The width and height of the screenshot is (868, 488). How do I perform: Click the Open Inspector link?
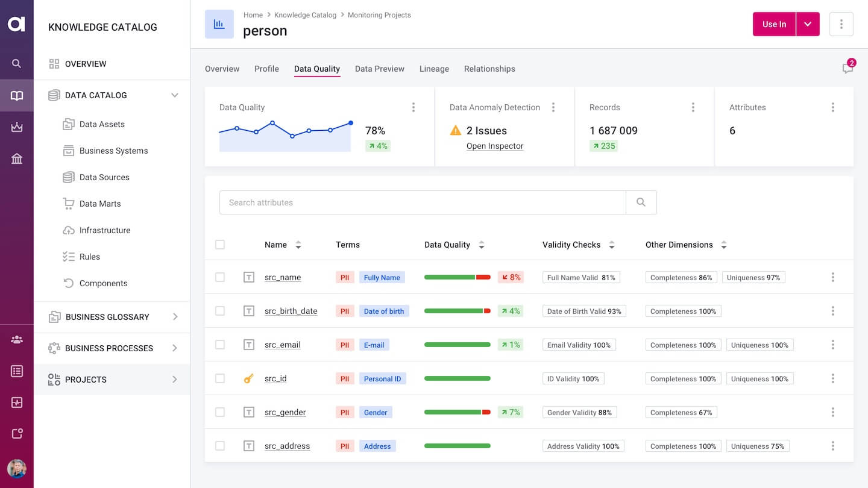click(x=495, y=146)
